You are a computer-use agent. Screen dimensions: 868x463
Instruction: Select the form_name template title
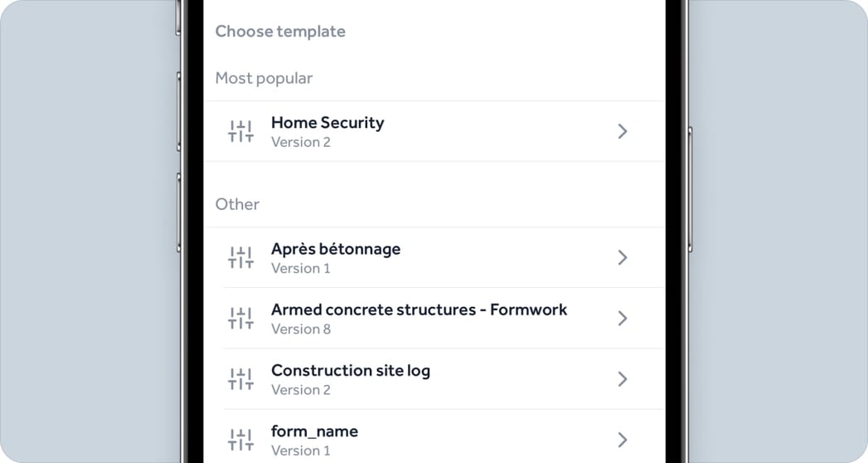tap(314, 431)
